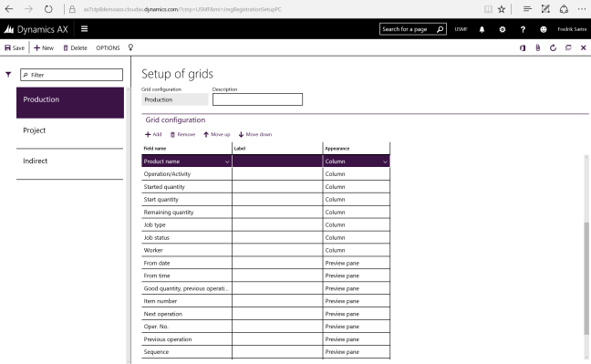The image size is (591, 364).
Task: Open form in new window icon
Action: point(568,48)
